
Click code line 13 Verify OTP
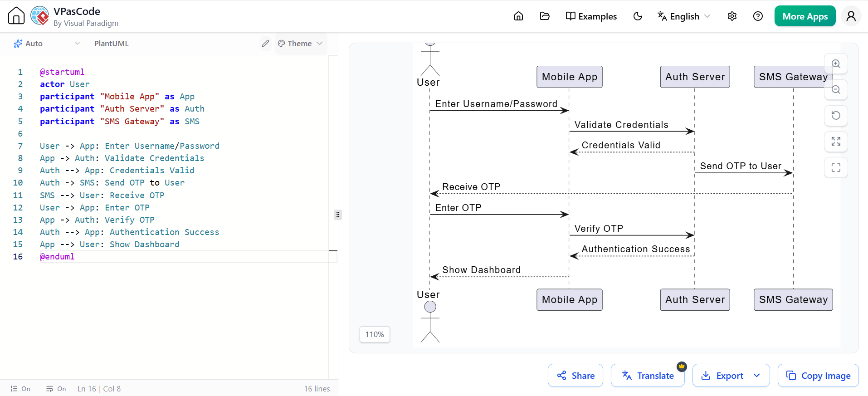coord(97,220)
